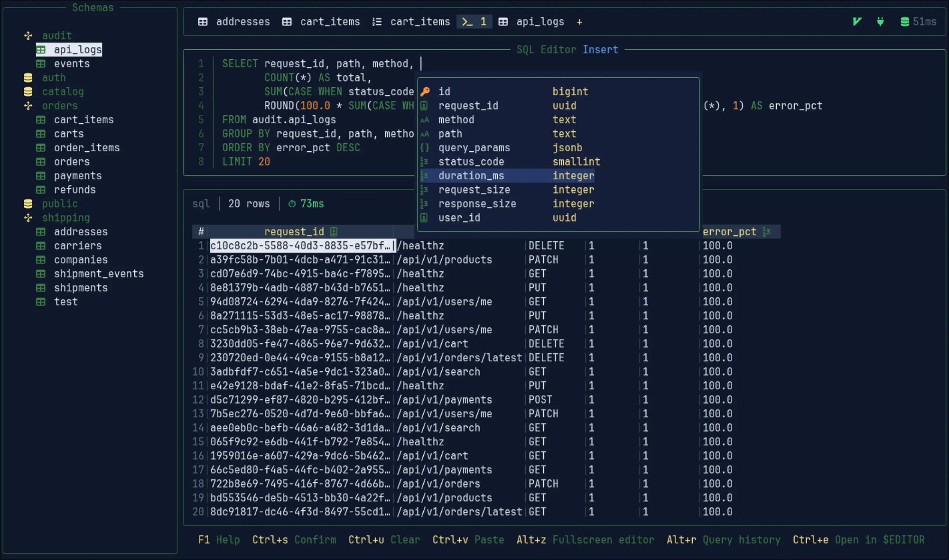The width and height of the screenshot is (949, 560).
Task: Expand the public schema database icon
Action: click(x=28, y=204)
